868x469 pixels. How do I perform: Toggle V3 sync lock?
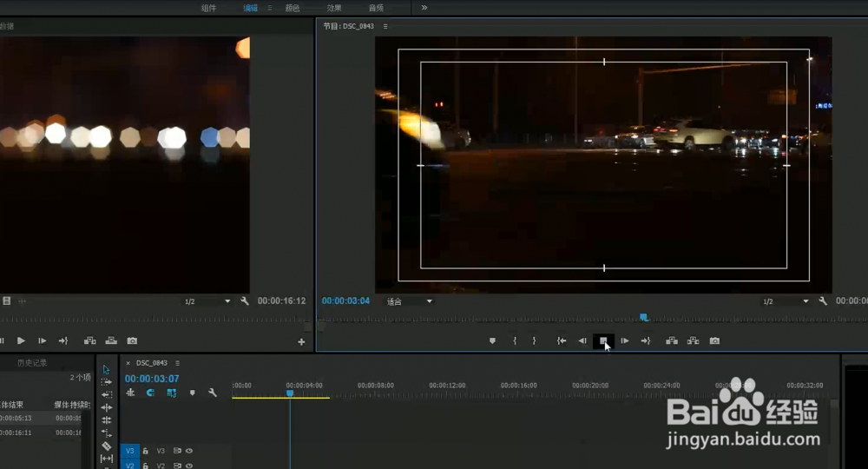coord(177,451)
